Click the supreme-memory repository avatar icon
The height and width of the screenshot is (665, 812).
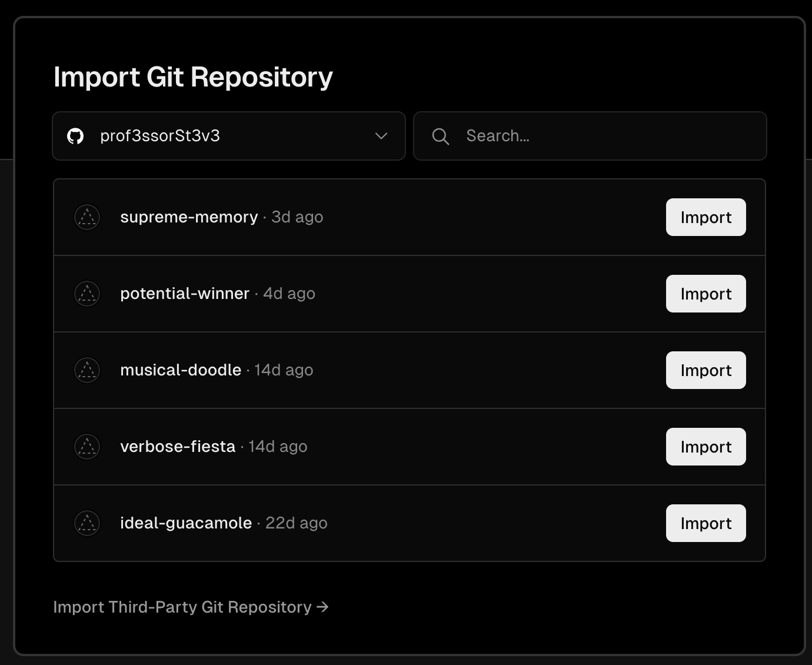click(87, 217)
